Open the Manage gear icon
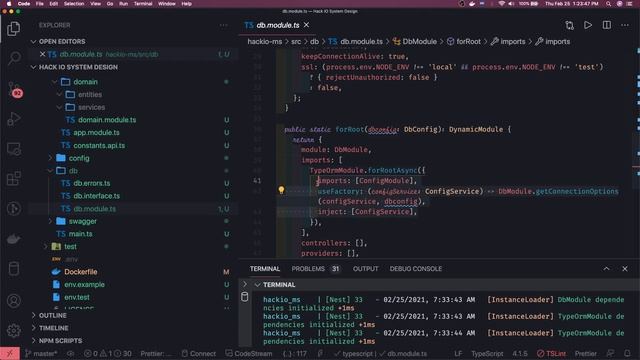The height and width of the screenshot is (360, 640). [13, 330]
